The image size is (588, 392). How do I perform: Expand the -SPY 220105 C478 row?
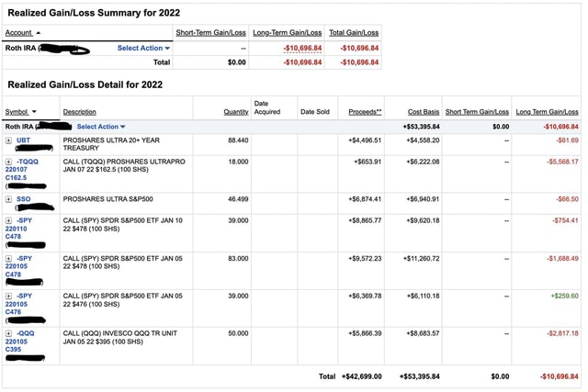point(8,258)
